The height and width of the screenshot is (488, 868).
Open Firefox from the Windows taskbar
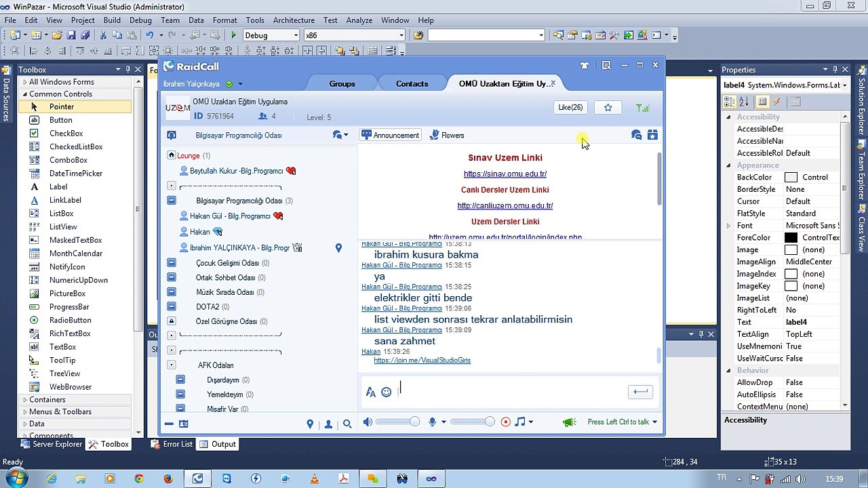click(168, 479)
